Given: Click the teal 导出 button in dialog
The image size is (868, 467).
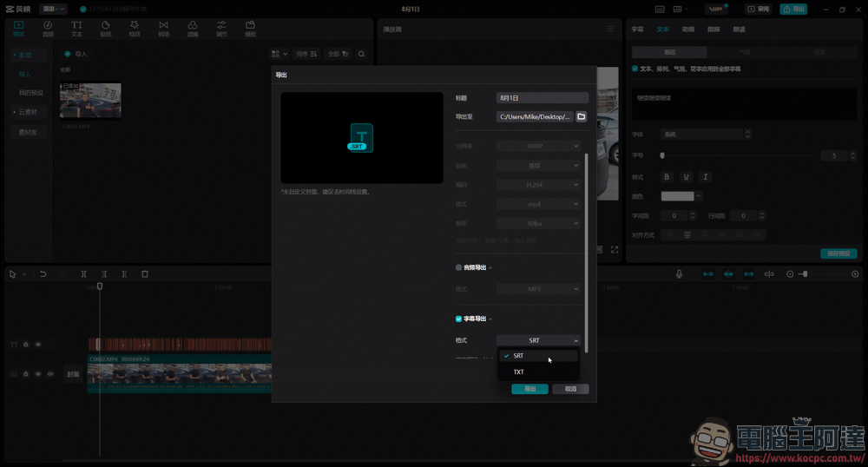Looking at the screenshot, I should [x=529, y=389].
